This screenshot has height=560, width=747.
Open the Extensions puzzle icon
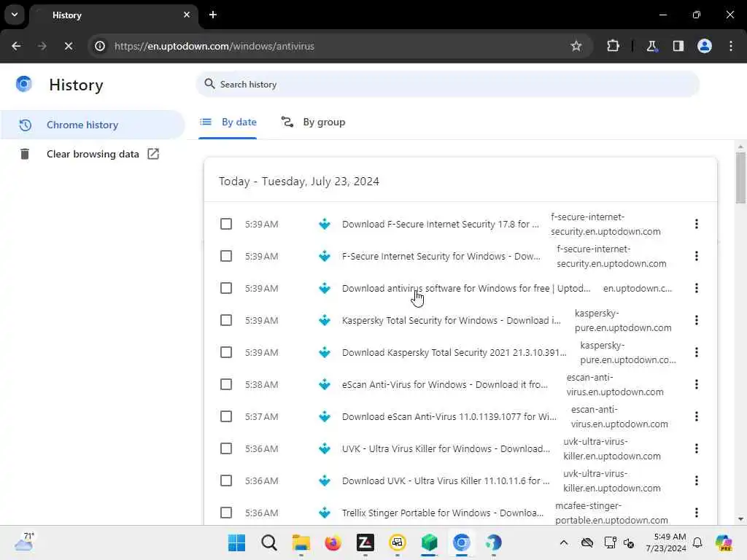[613, 46]
